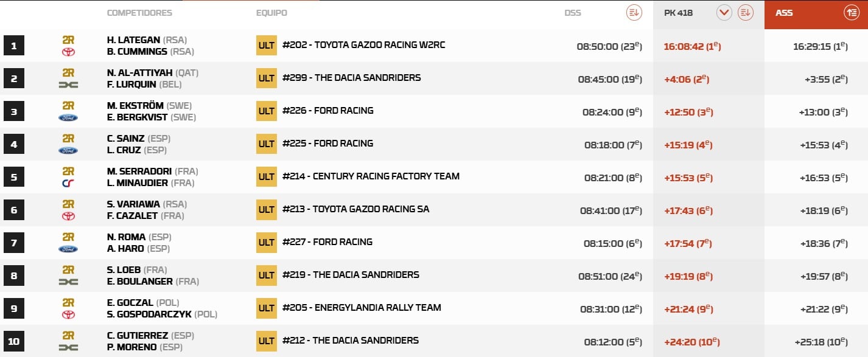Click the Ford logo beside C. Sainz
This screenshot has height=357, width=868.
click(68, 150)
